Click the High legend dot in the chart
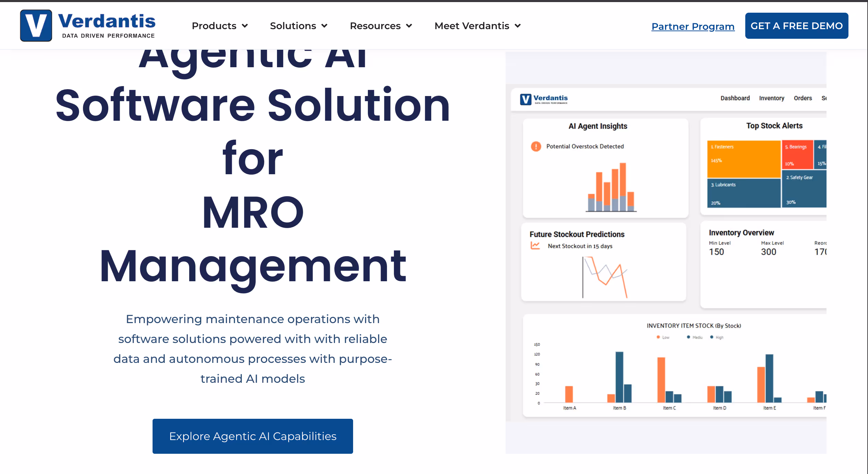868x474 pixels. pos(712,337)
